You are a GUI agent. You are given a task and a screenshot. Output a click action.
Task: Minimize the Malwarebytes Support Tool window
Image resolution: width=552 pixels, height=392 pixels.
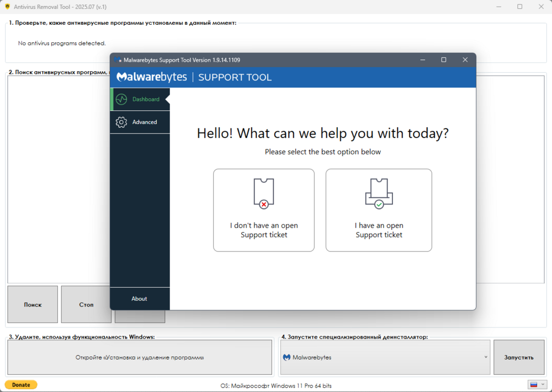[422, 60]
